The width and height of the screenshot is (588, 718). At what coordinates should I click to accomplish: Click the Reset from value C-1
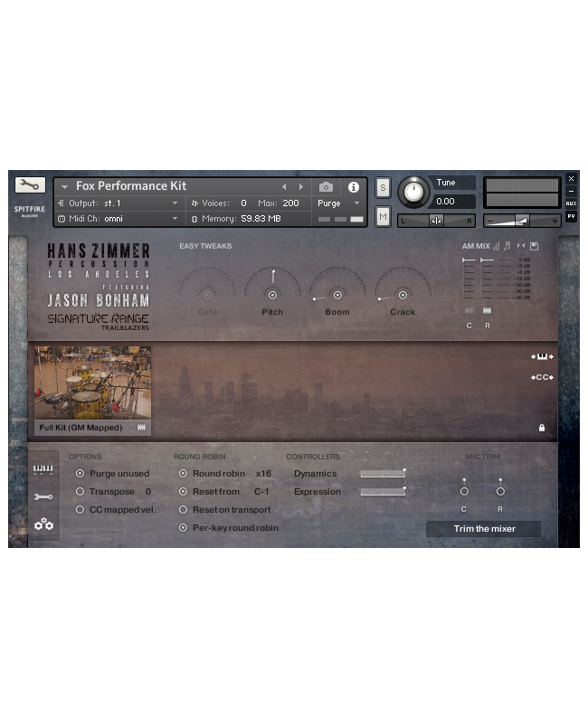pyautogui.click(x=261, y=491)
